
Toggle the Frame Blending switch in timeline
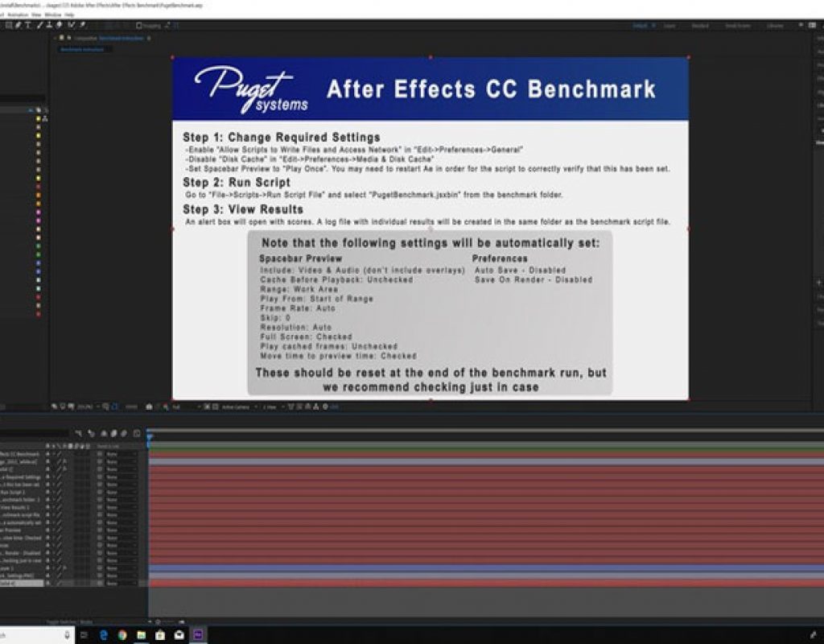[x=113, y=433]
